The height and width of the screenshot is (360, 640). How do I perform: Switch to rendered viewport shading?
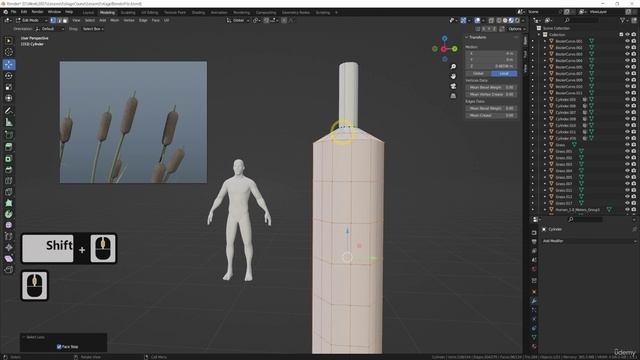[x=517, y=20]
